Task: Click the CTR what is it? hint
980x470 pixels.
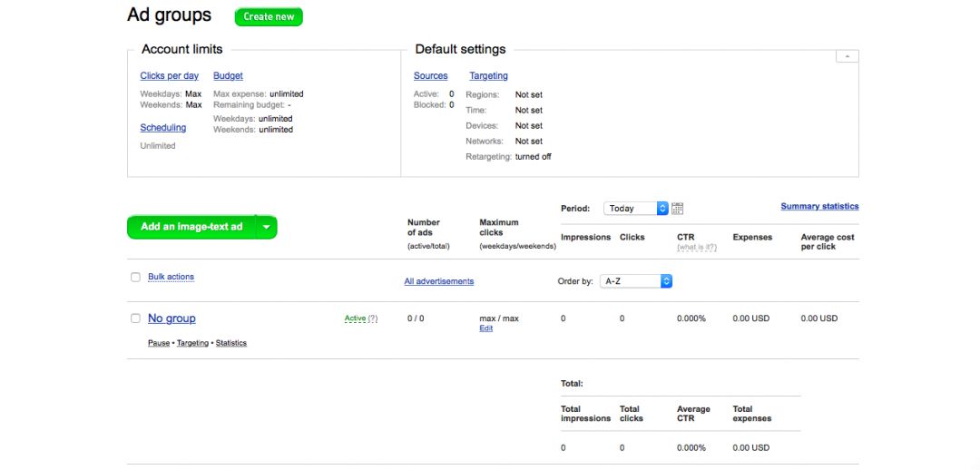Action: [696, 247]
